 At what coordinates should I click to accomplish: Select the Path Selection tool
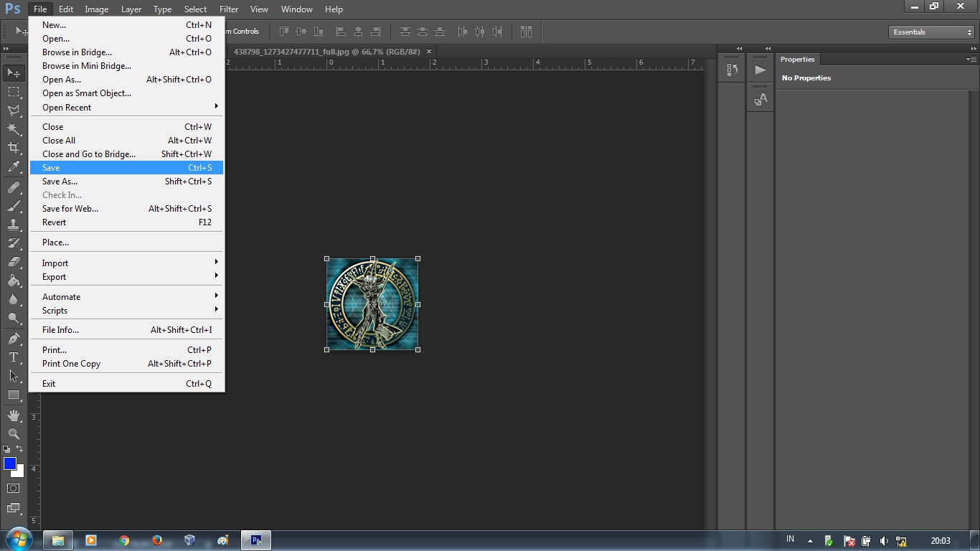click(x=14, y=375)
